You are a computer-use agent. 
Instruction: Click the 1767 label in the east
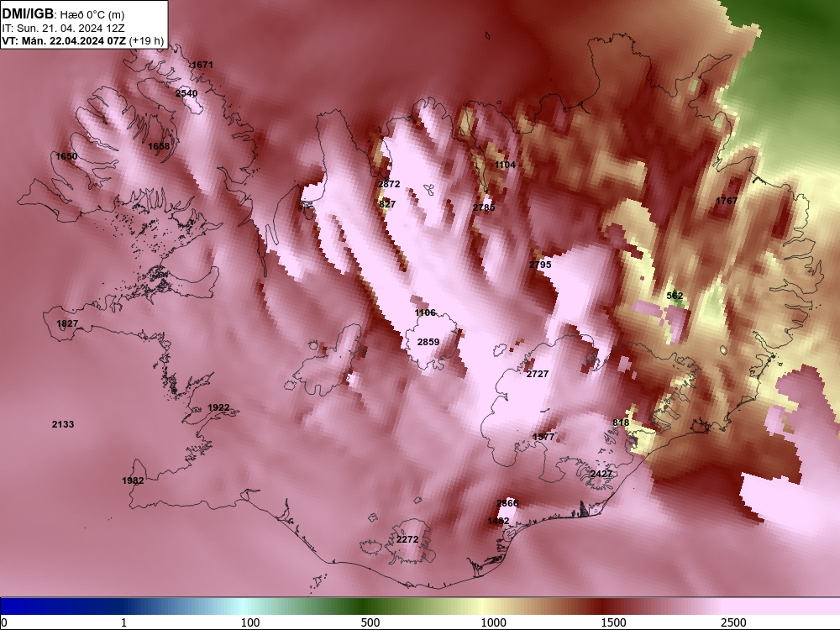point(727,201)
